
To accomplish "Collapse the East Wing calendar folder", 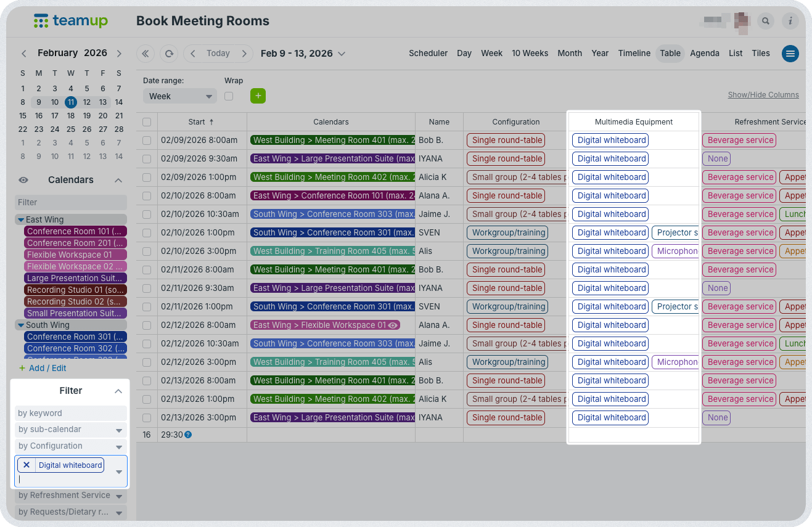I will (22, 219).
